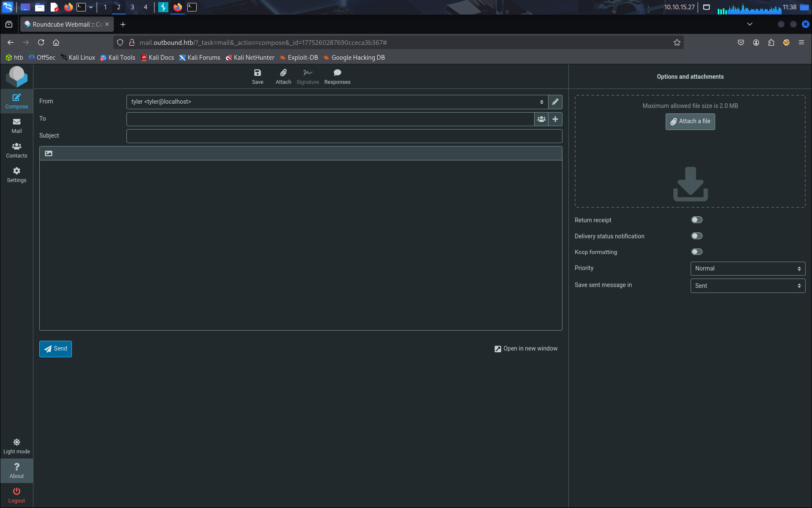Click the Attach paperclip toolbar icon

[x=283, y=76]
